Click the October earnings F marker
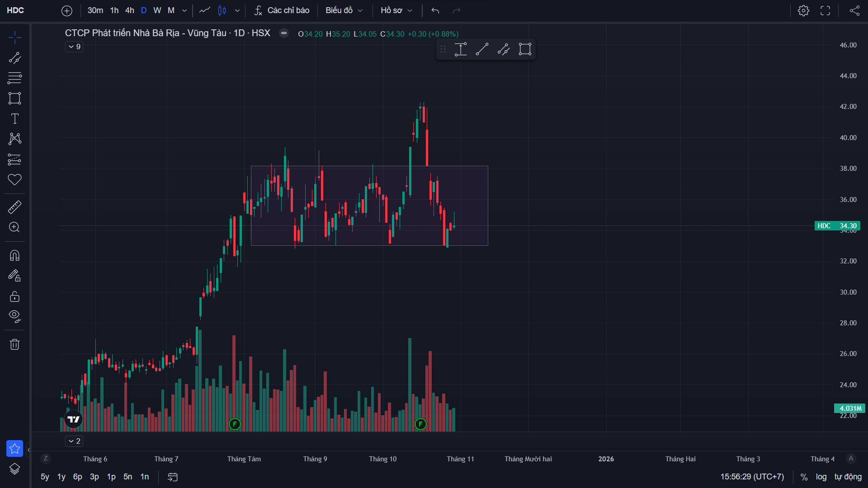The image size is (868, 488). point(420,424)
